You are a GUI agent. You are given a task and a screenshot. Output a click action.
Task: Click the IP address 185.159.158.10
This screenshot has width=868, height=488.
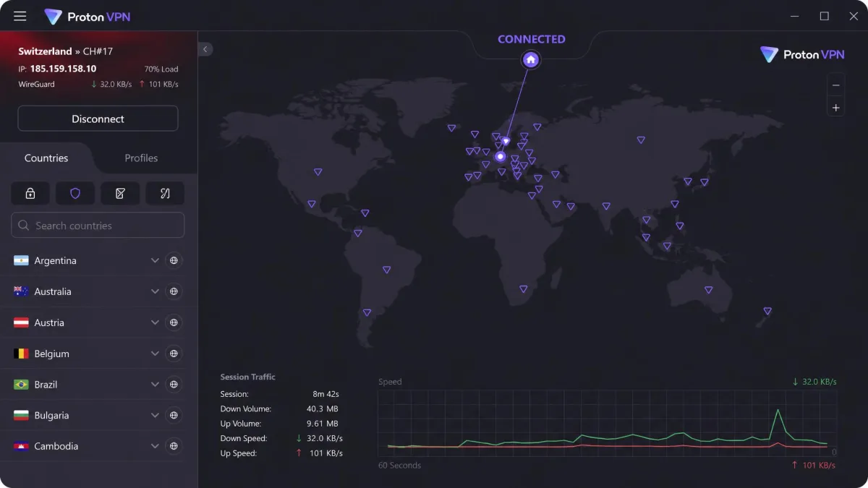(63, 69)
